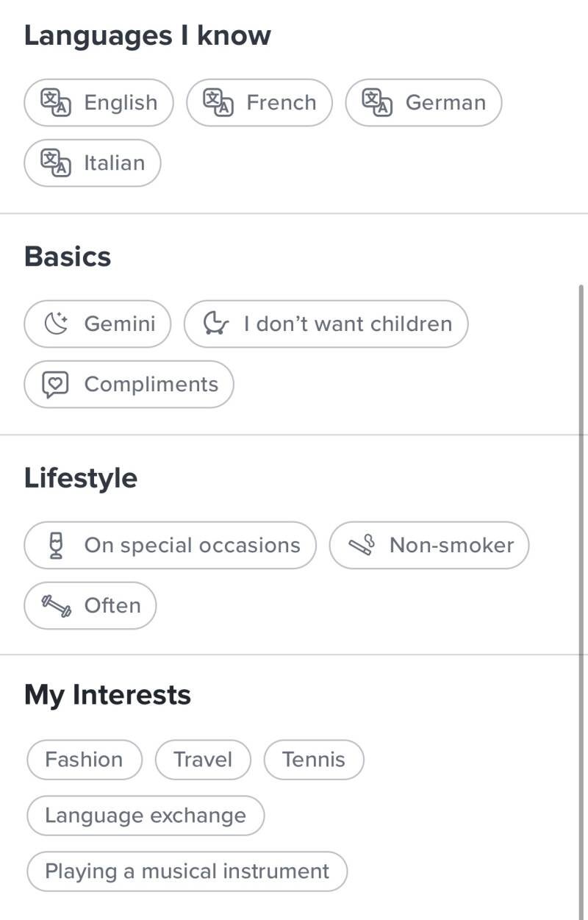Click the translate icon beside German

(377, 103)
